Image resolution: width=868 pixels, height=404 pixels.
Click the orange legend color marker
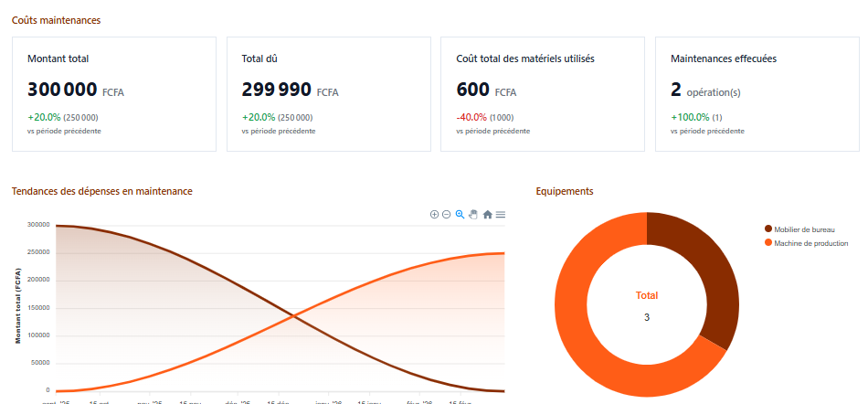point(768,243)
